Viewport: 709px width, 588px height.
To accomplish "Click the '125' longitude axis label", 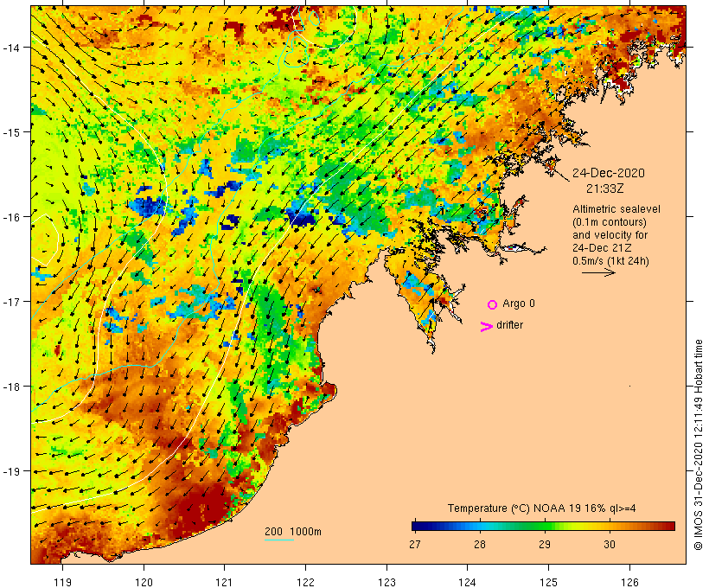I will coord(548,582).
